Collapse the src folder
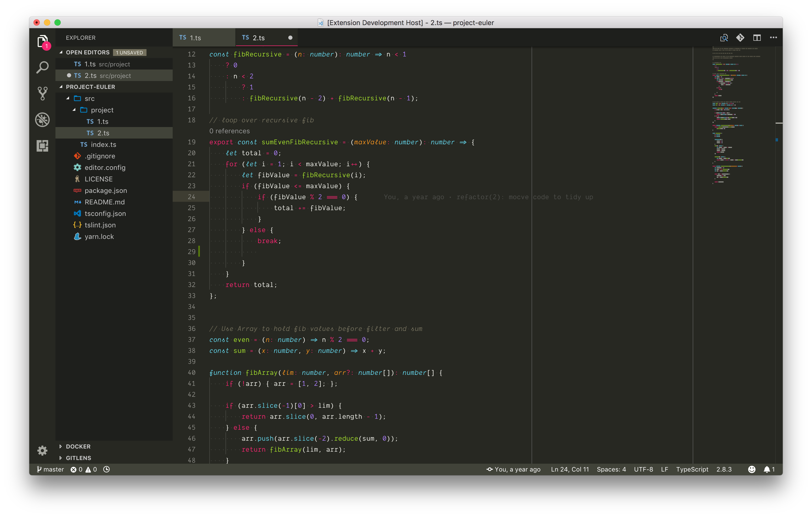Viewport: 812px width, 517px height. tap(68, 99)
